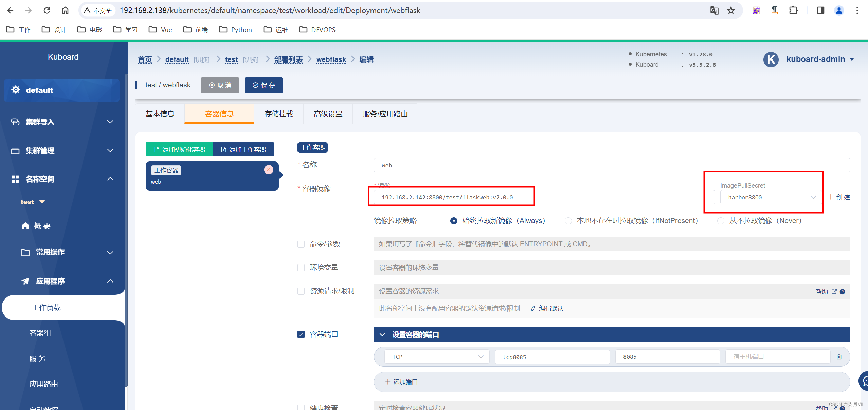Click the 保存 save button
The image size is (868, 410).
264,85
